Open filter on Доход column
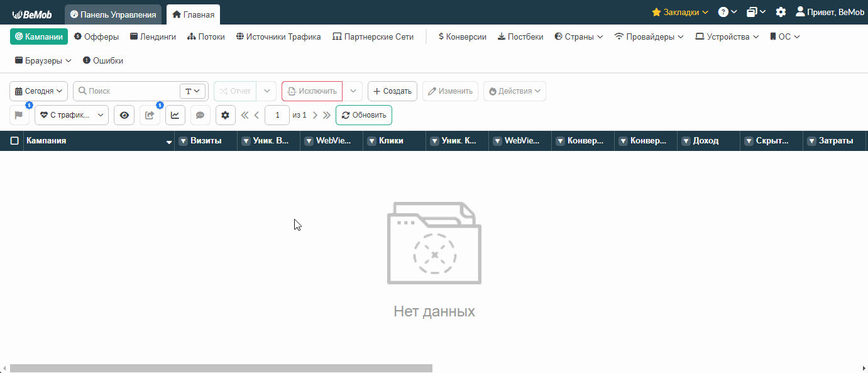868x373 pixels. tap(686, 141)
